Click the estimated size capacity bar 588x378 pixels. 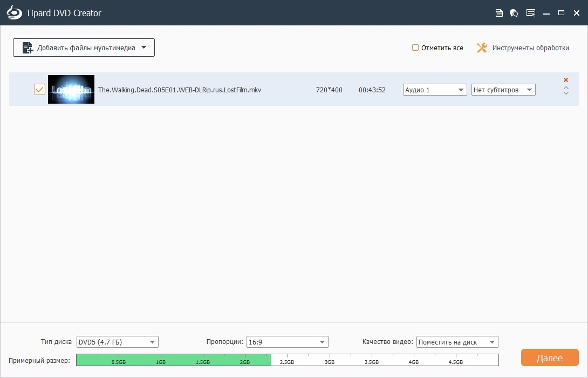287,360
